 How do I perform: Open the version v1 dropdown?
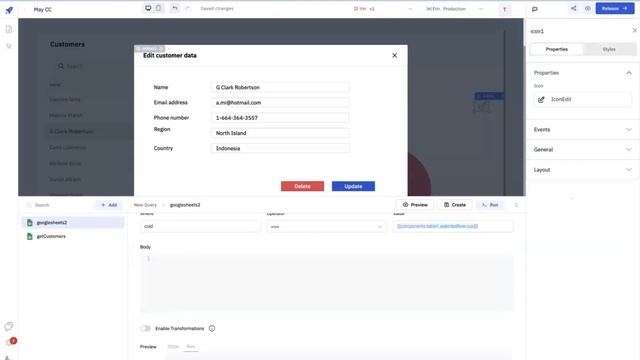(x=384, y=9)
